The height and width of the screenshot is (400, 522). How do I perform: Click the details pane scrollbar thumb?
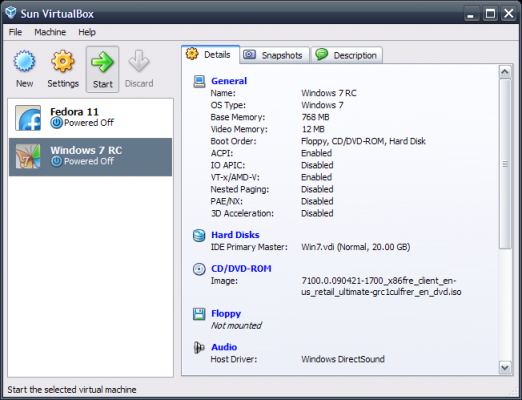coord(505,164)
